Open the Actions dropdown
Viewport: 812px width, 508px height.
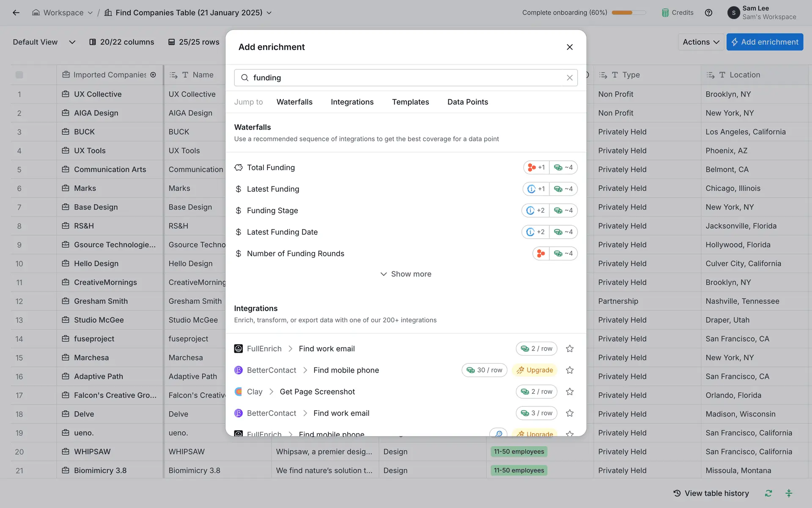[700, 42]
